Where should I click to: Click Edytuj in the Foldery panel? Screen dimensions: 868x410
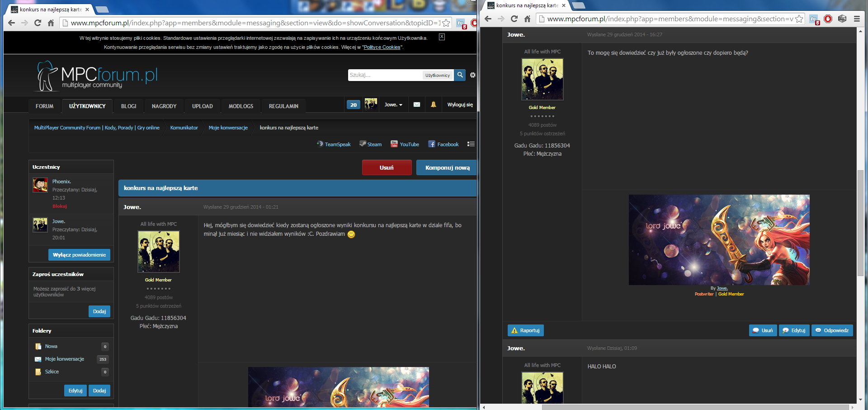(x=75, y=391)
